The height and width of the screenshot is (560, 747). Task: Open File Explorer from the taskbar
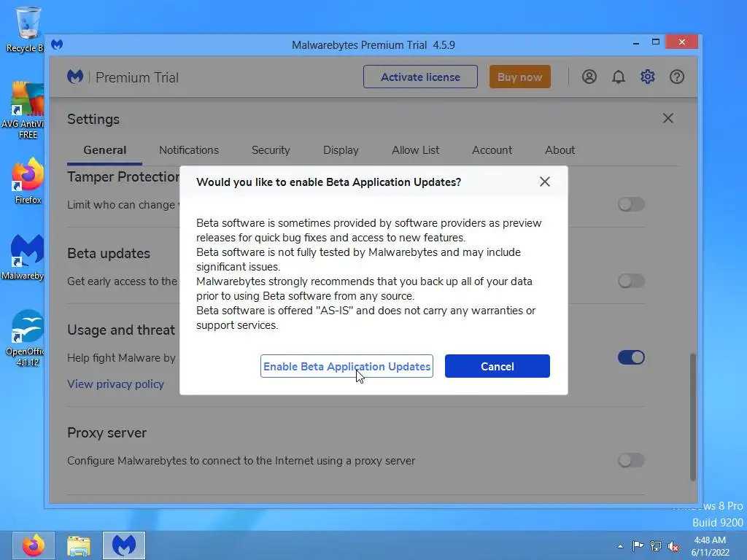79,545
